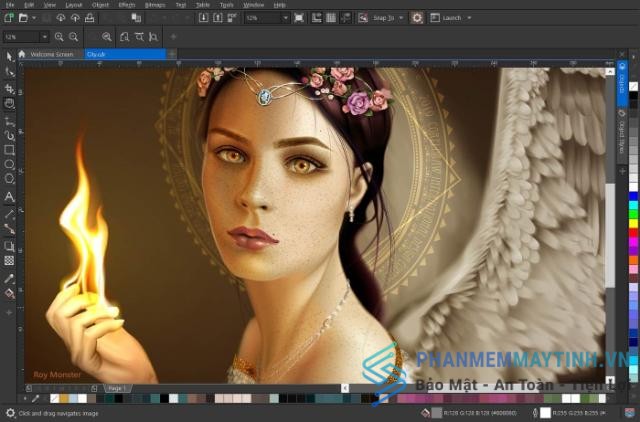Click the Zoom out magnifier icon
The image size is (640, 422).
tap(73, 37)
